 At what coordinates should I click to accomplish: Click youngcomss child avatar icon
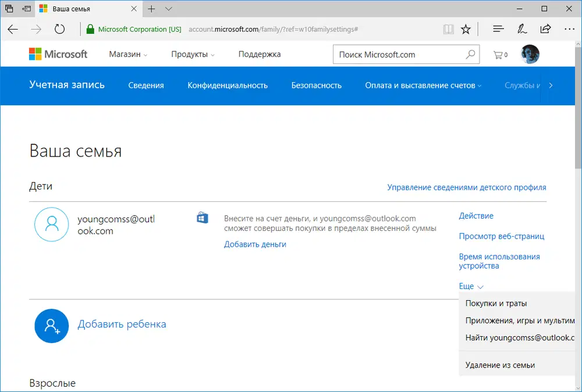click(x=52, y=224)
